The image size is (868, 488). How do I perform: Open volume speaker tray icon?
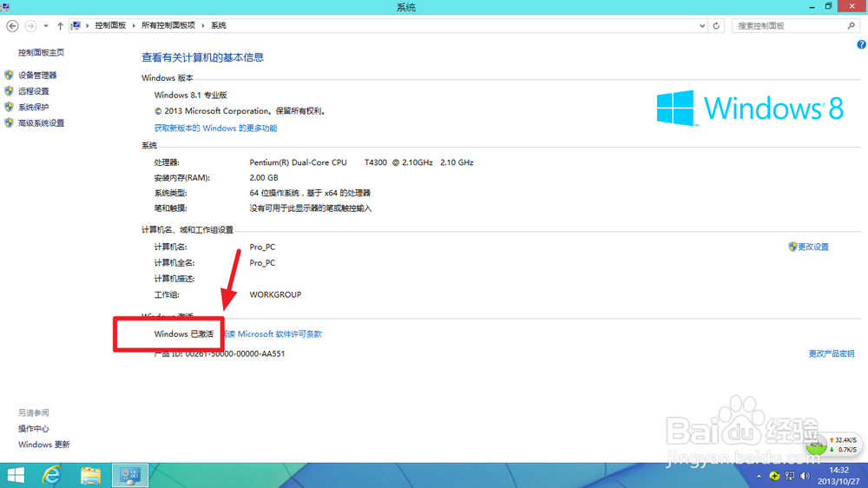click(x=805, y=476)
